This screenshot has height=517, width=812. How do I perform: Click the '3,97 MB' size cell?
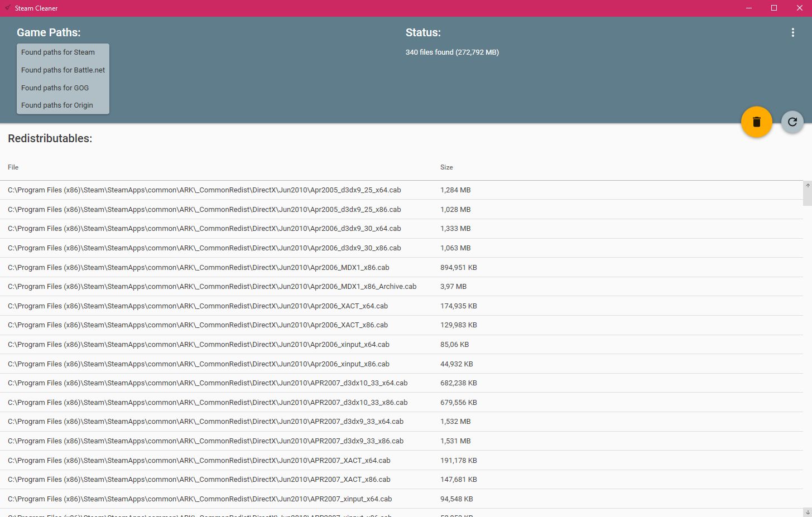click(x=453, y=287)
